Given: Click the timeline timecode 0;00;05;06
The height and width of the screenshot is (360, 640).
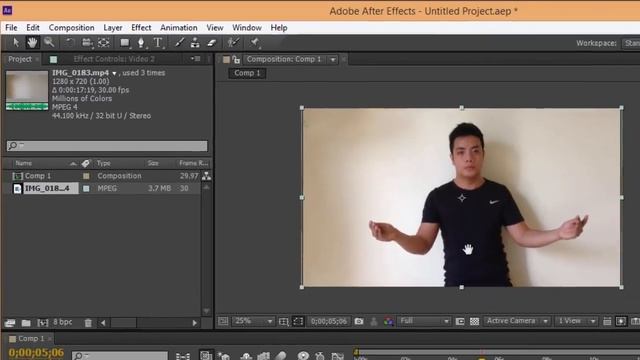Looking at the screenshot, I should [36, 352].
